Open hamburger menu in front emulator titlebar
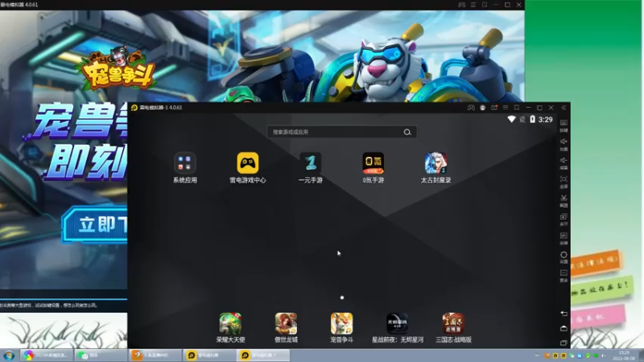 [x=506, y=108]
